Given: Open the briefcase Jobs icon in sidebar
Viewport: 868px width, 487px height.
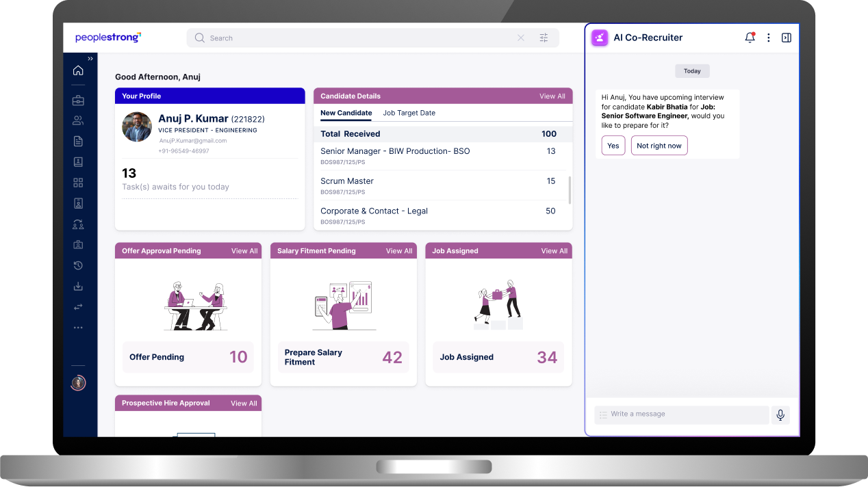Looking at the screenshot, I should click(x=78, y=101).
